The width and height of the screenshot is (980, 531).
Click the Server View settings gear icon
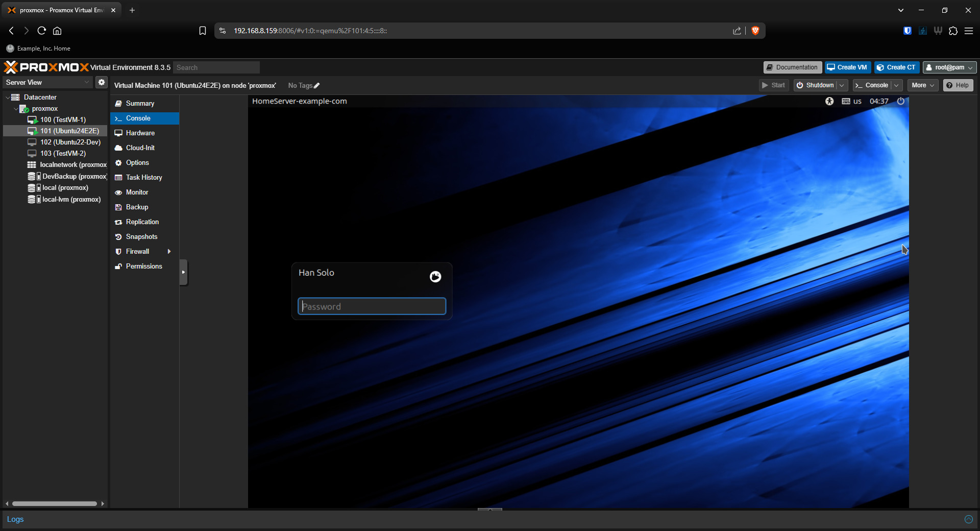coord(102,82)
